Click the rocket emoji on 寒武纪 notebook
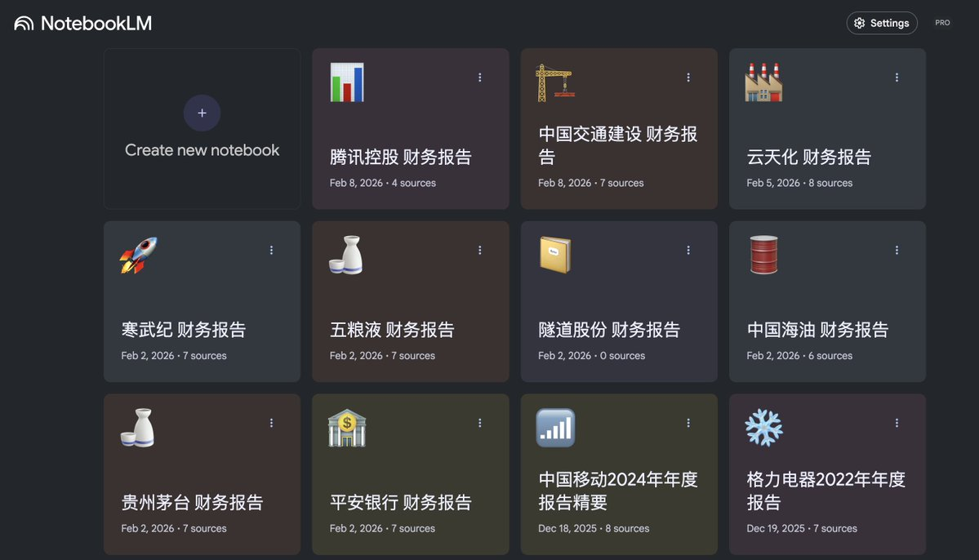Image resolution: width=979 pixels, height=560 pixels. [139, 255]
